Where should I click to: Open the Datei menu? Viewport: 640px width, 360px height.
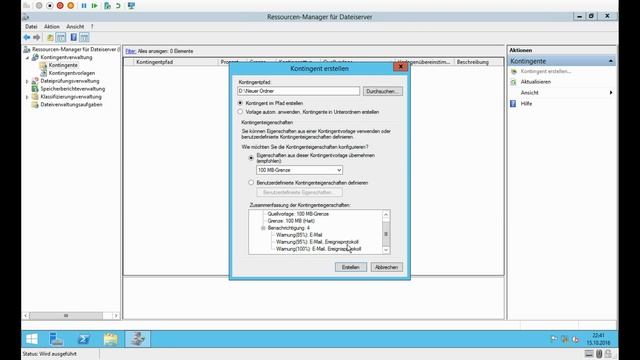click(x=31, y=27)
